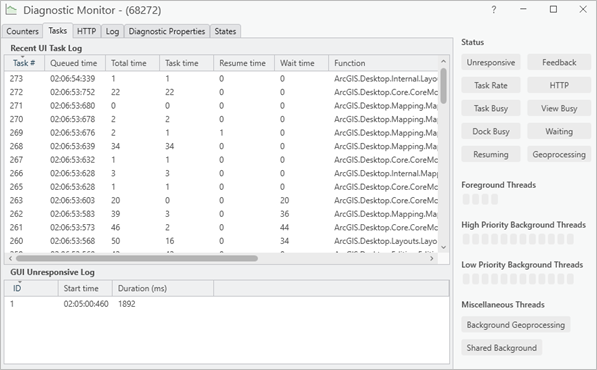Minimize the Diagnostic Monitor window
The height and width of the screenshot is (370, 597).
(x=524, y=10)
